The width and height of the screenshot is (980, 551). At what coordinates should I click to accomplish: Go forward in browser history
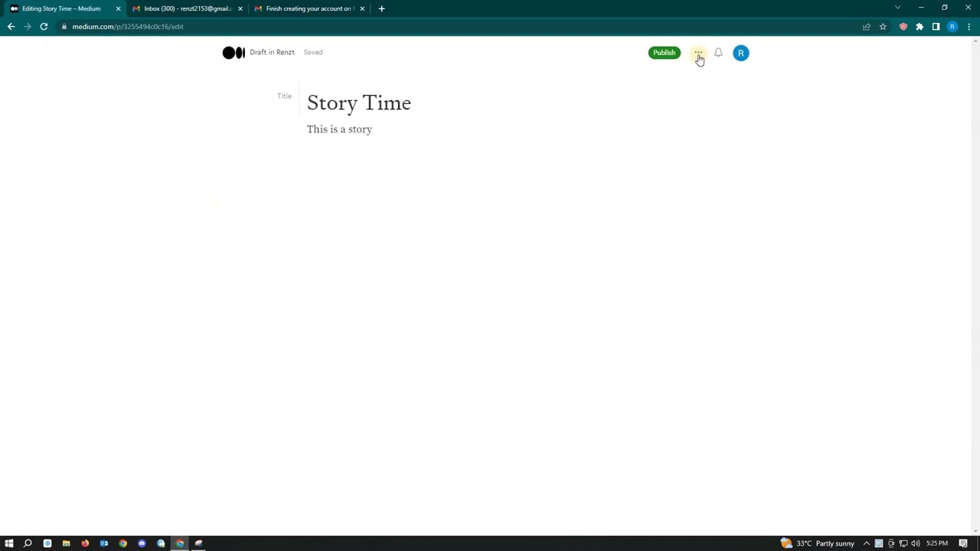(x=28, y=27)
